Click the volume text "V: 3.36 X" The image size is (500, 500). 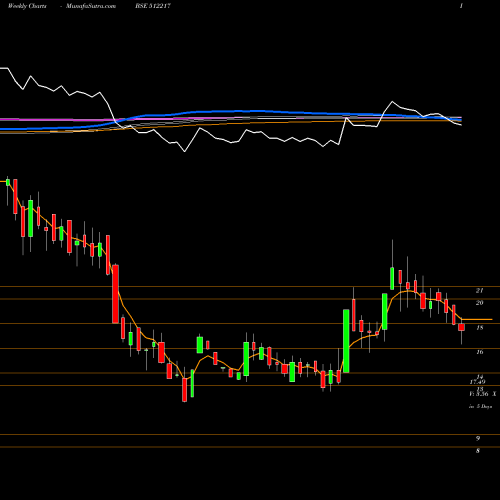tap(483, 394)
